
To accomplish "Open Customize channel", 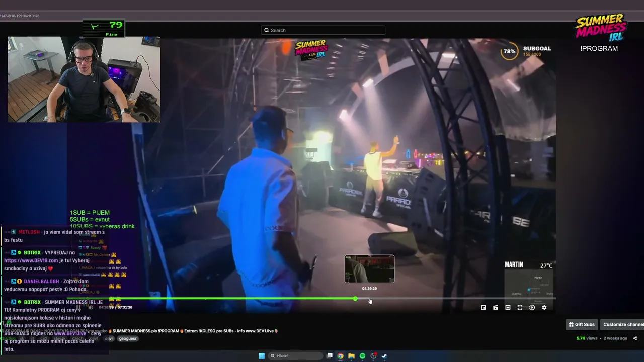I will click(622, 324).
